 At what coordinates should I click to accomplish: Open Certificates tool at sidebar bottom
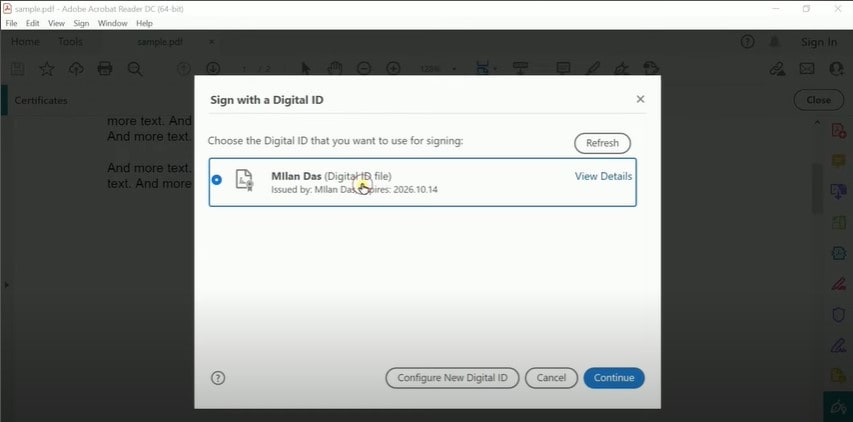point(838,406)
